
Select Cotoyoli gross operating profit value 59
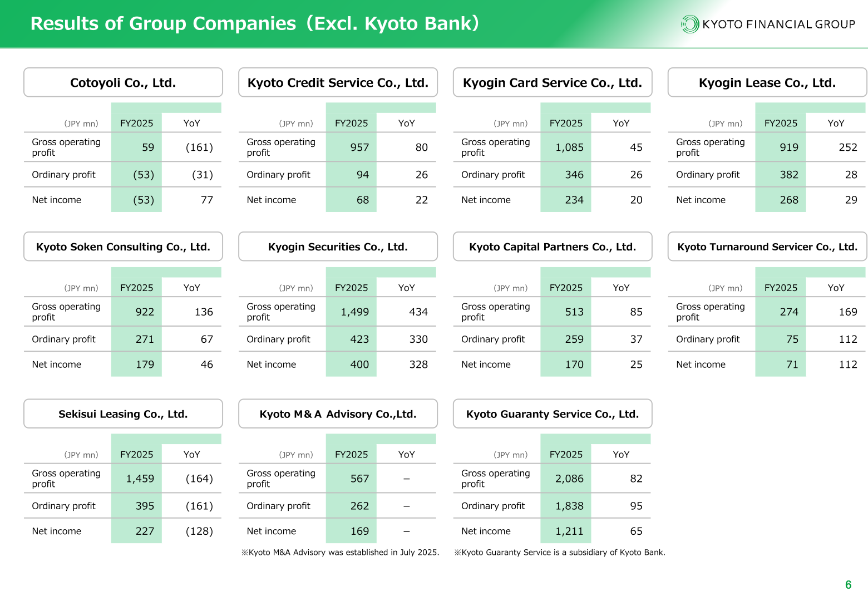click(x=148, y=147)
